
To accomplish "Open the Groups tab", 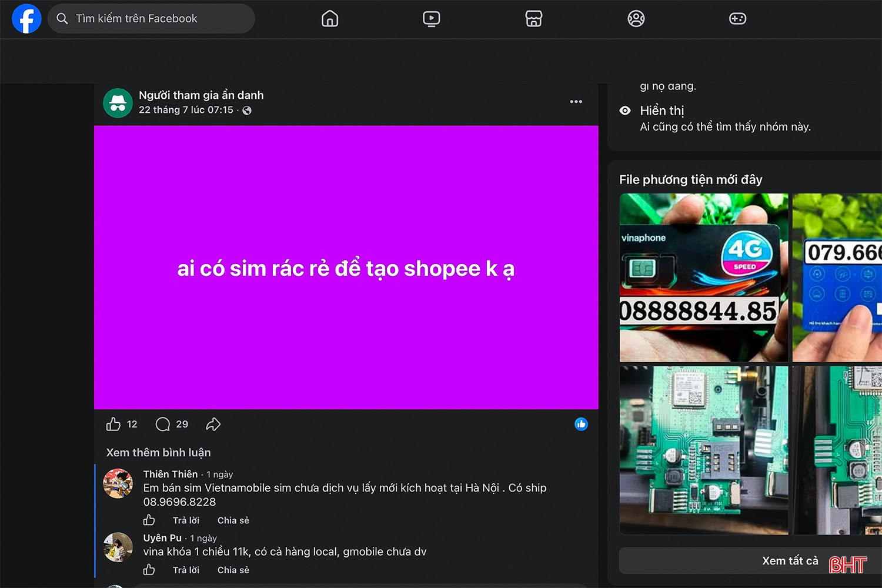I will (x=636, y=19).
